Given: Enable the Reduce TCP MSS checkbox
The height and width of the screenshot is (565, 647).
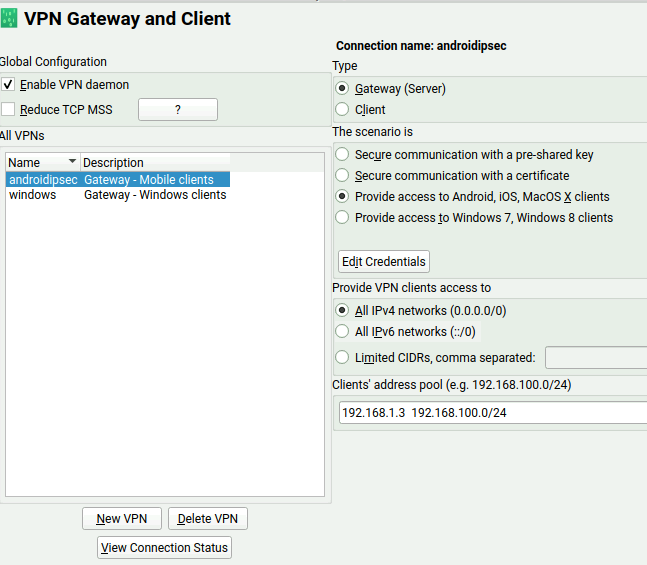Looking at the screenshot, I should [x=9, y=109].
